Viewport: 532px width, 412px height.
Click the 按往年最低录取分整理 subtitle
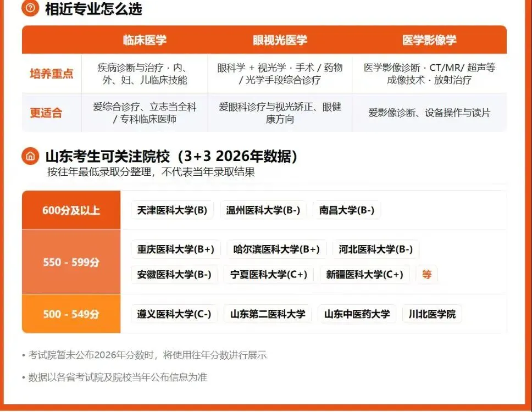[x=151, y=172]
